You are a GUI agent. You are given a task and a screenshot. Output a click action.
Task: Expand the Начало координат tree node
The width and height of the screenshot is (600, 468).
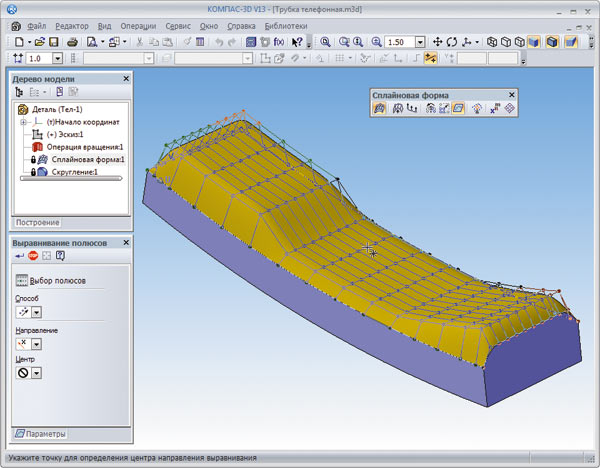23,120
